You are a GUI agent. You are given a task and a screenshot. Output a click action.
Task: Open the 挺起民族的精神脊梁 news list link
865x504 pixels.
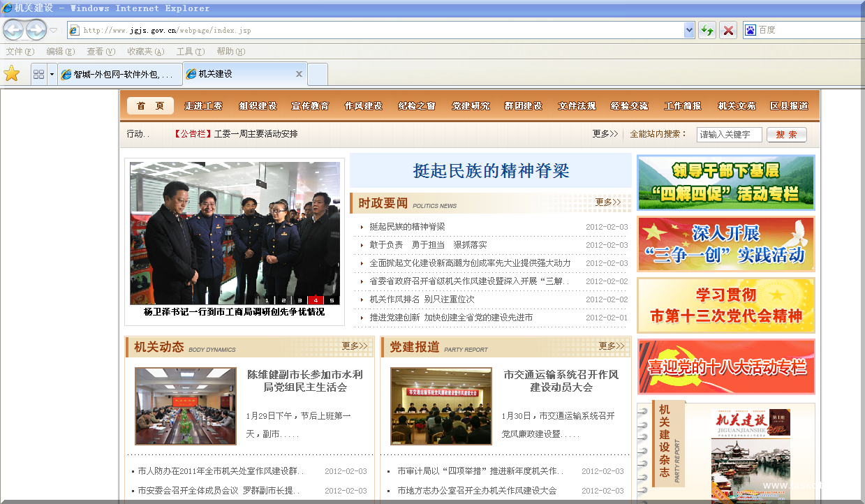(x=407, y=227)
